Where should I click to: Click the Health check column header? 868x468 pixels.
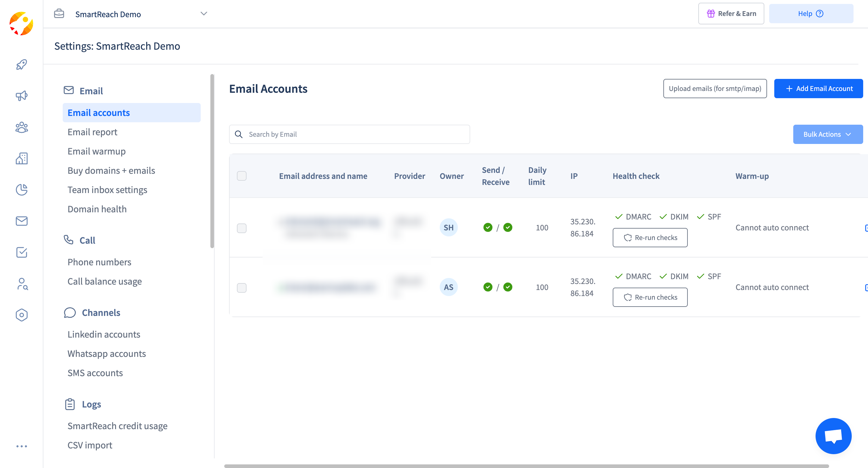636,176
